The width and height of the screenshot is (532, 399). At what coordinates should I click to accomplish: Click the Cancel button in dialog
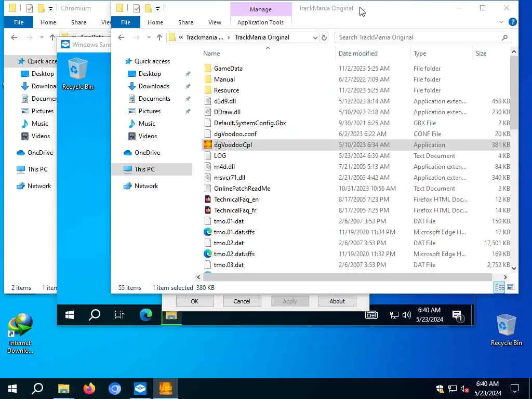point(242,301)
